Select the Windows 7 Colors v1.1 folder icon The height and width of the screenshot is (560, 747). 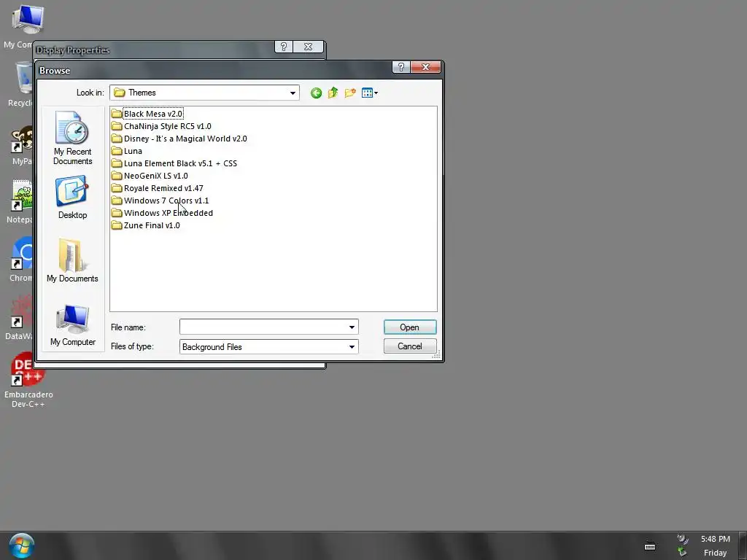pos(117,200)
